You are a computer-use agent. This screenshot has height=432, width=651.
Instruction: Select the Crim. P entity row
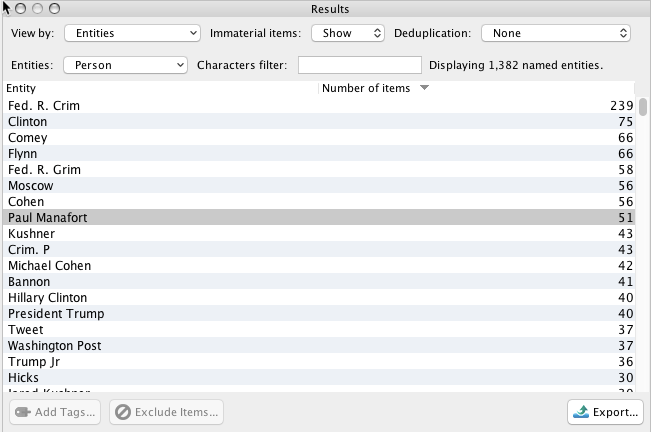point(319,249)
